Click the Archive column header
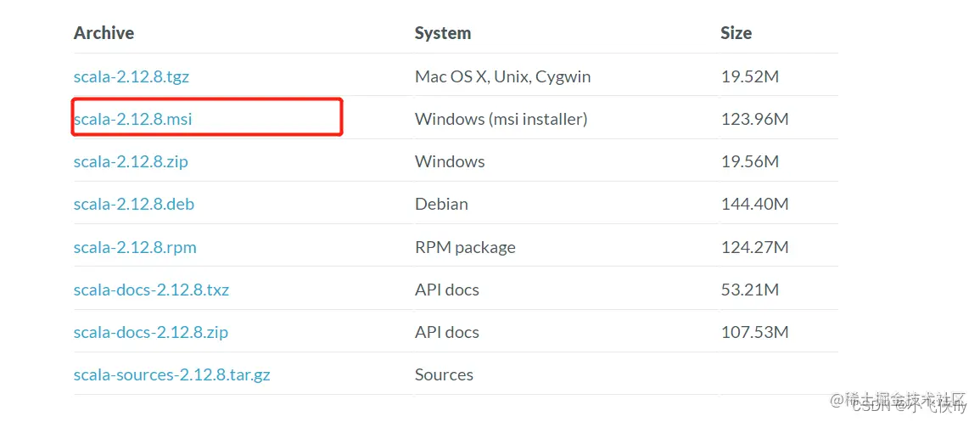Screen dimensions: 980x422 tap(104, 32)
